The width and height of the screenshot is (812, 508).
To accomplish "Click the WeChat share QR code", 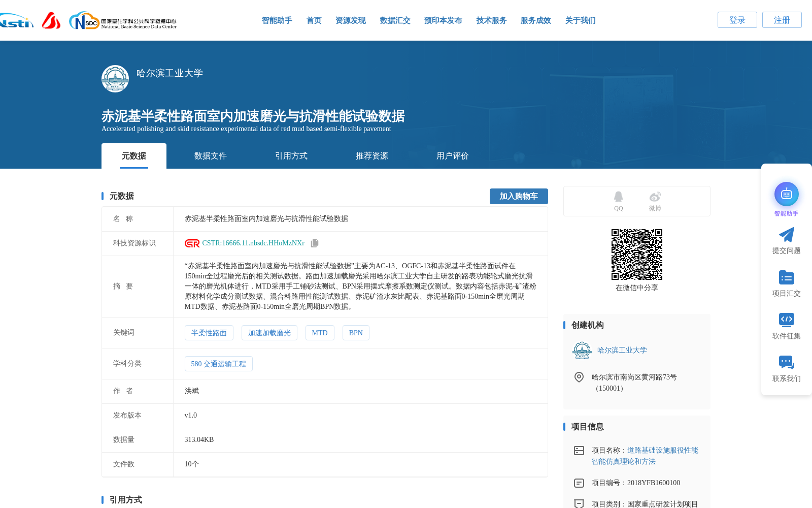I will [637, 255].
